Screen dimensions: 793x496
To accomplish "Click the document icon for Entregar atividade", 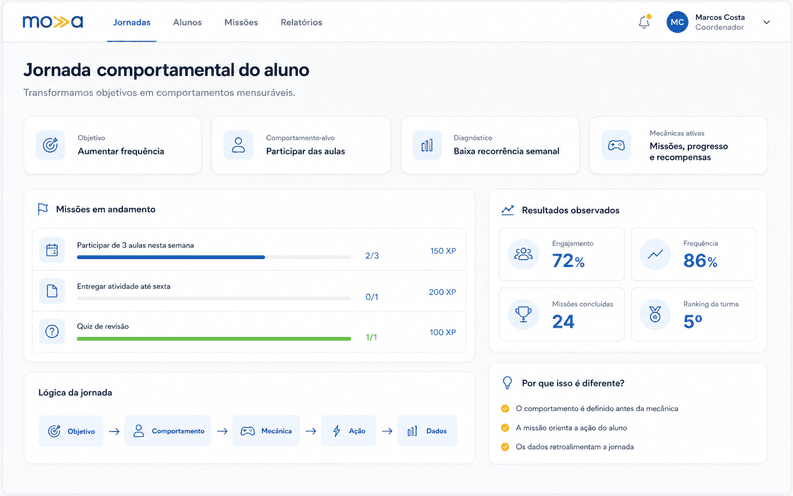I will click(x=52, y=291).
